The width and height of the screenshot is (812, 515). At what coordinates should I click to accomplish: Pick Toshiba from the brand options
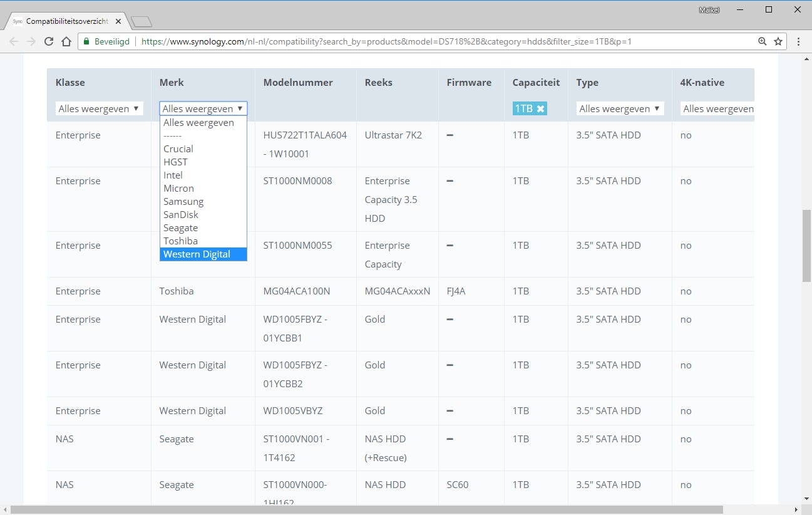coord(180,241)
